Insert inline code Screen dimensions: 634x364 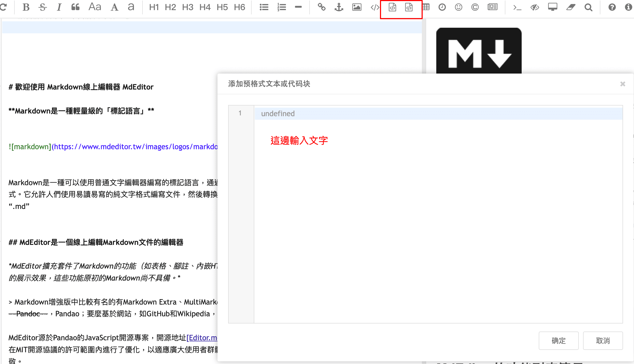pyautogui.click(x=375, y=7)
